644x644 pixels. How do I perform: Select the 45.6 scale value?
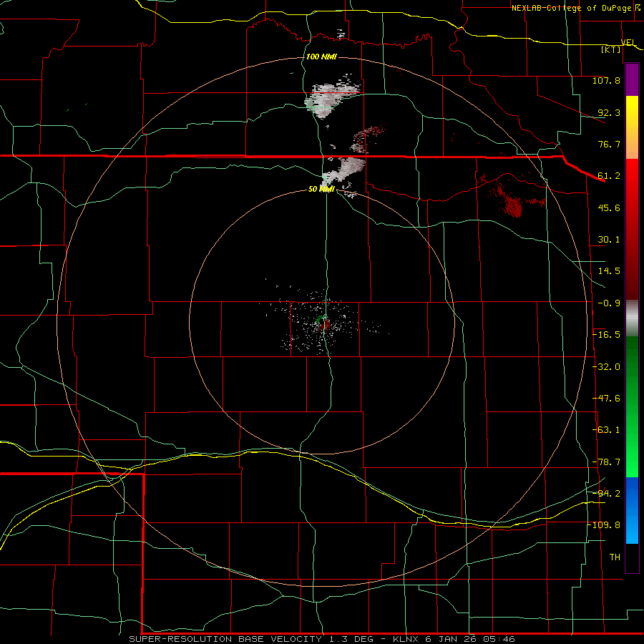609,208
